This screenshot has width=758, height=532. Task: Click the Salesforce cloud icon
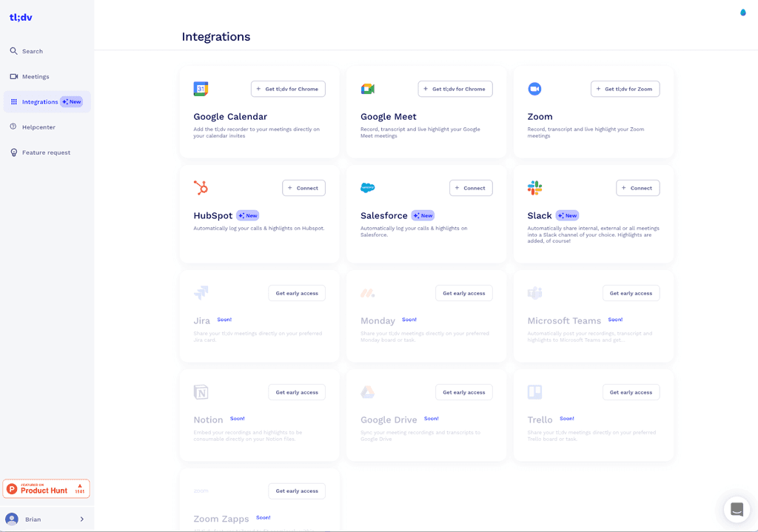367,187
